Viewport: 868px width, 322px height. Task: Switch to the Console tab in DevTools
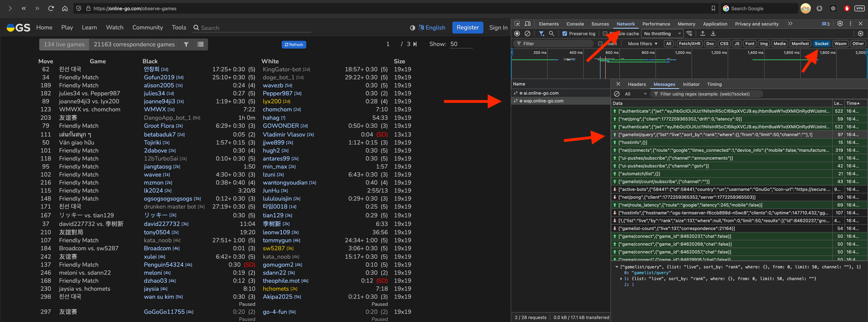(x=575, y=24)
